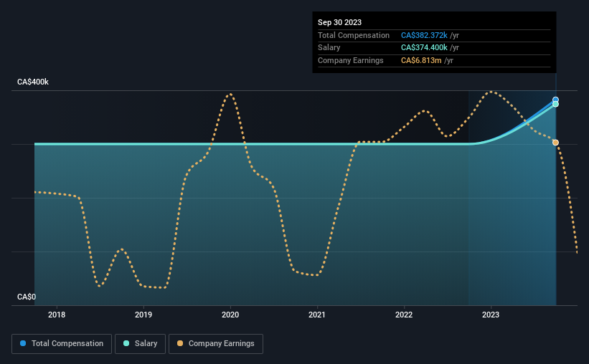This screenshot has height=364, width=589.
Task: Select the 2020 x-axis label
Action: [x=230, y=315]
